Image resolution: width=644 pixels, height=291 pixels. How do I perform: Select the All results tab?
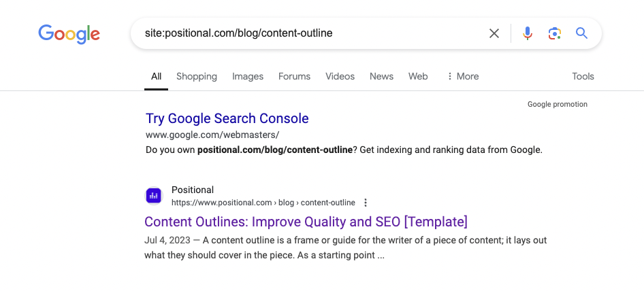click(x=156, y=76)
